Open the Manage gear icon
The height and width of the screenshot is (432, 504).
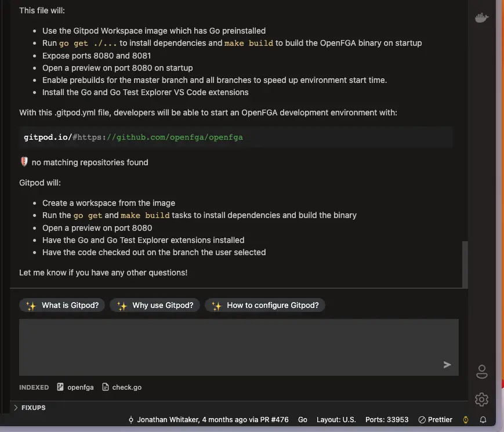point(481,399)
